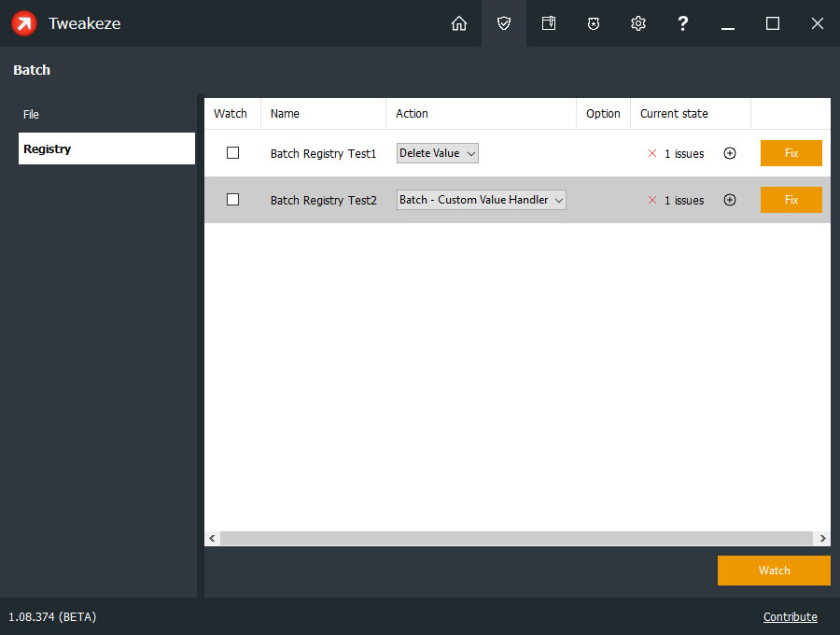Screen dimensions: 840x635
Task: Open Help with the question mark icon
Action: (x=682, y=23)
